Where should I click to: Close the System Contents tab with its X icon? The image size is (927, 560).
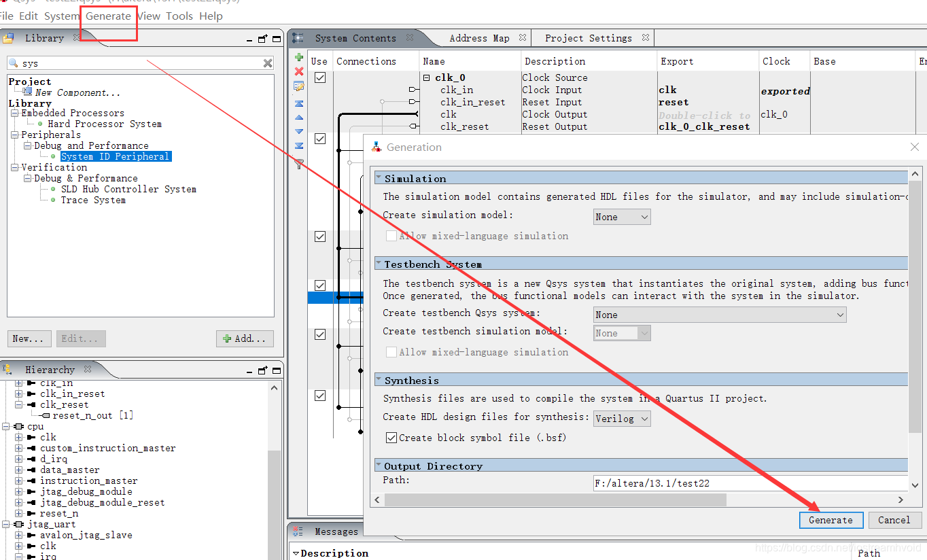point(410,38)
